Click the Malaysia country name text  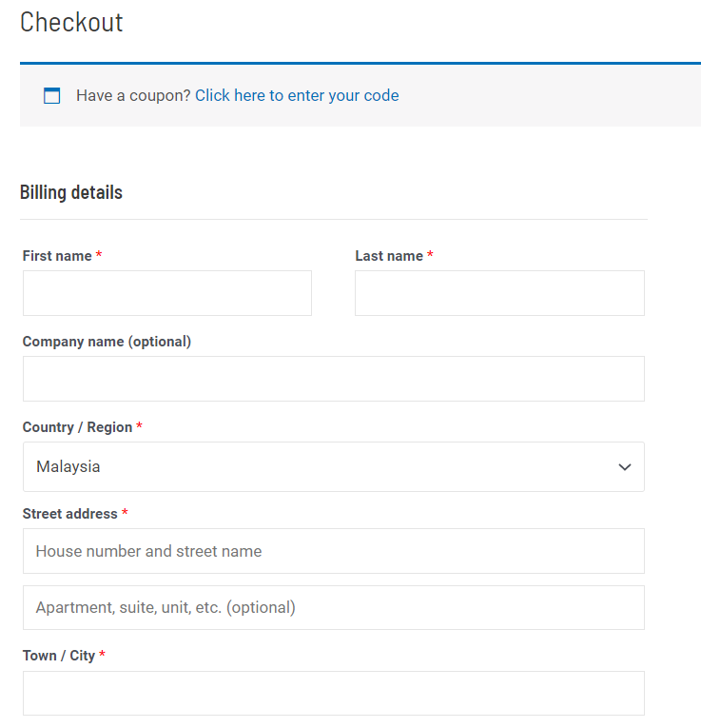[68, 467]
